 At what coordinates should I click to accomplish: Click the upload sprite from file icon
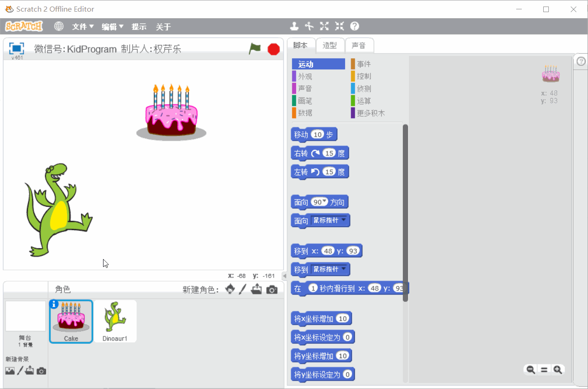click(x=256, y=289)
